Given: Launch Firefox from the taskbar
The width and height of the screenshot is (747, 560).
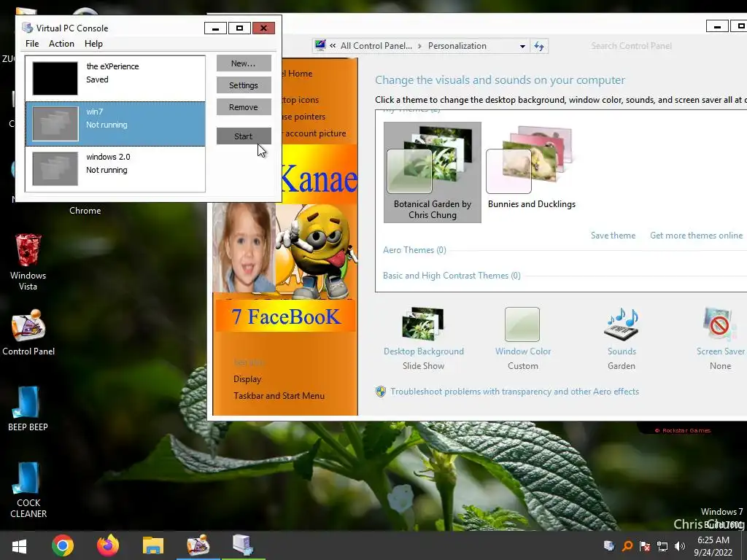Looking at the screenshot, I should pos(108,545).
